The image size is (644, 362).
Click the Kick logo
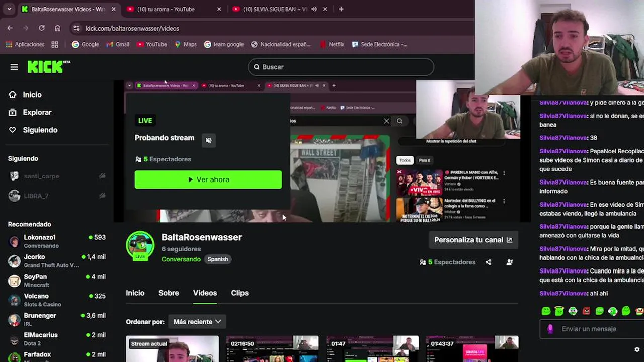tap(49, 67)
